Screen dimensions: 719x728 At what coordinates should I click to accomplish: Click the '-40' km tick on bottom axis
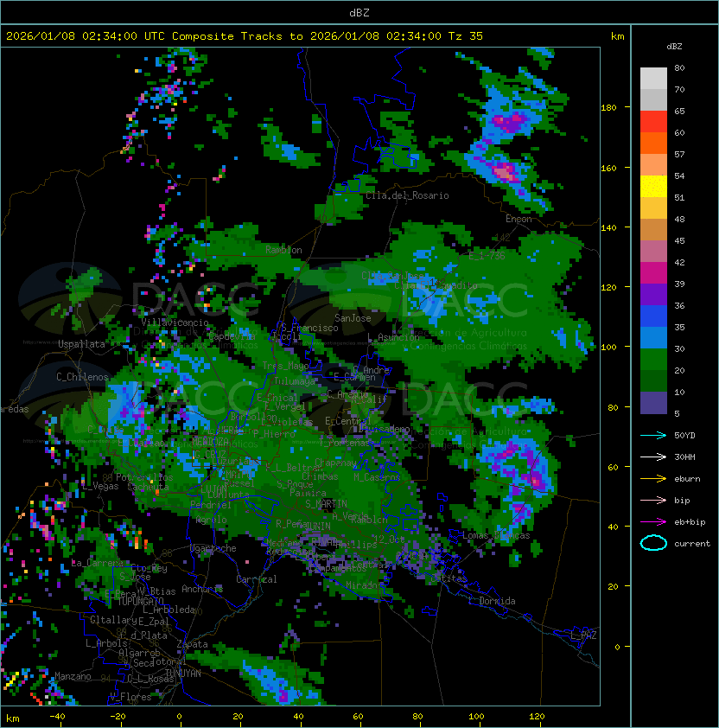57,717
